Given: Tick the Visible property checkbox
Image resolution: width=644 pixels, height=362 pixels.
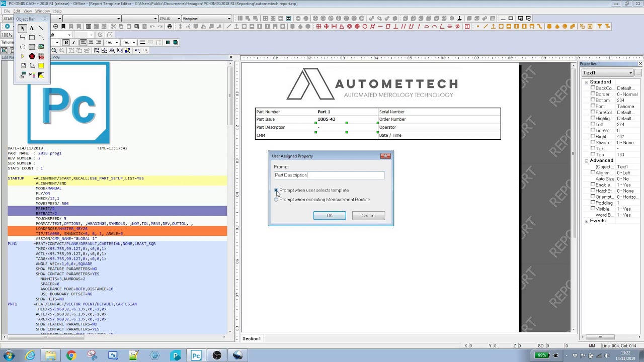Looking at the screenshot, I should pyautogui.click(x=593, y=209).
